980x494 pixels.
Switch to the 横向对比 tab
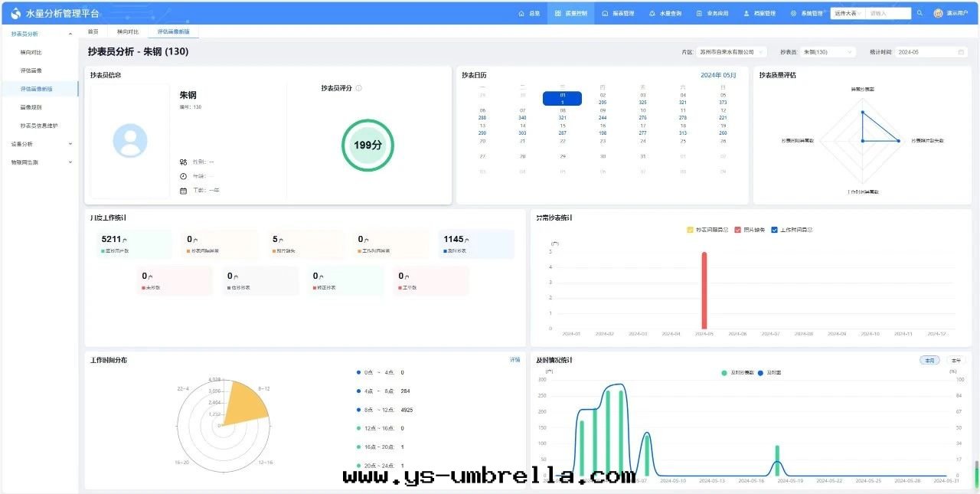pos(128,32)
